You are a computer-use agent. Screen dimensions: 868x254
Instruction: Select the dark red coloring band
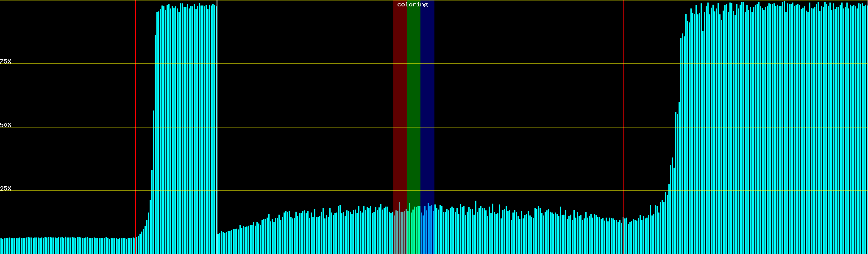[x=400, y=106]
